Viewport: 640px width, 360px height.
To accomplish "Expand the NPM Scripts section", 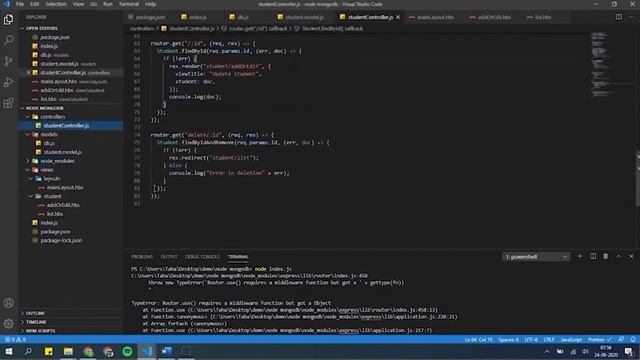I will coord(40,331).
